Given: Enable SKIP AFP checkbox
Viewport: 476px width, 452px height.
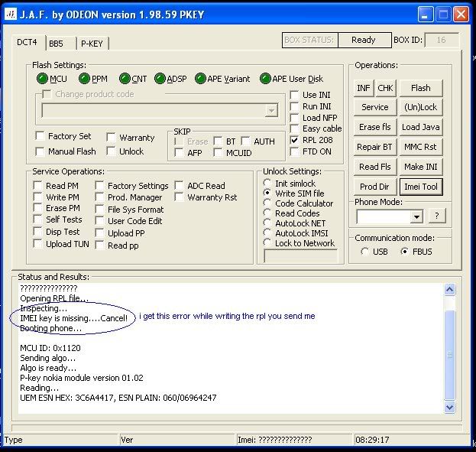Looking at the screenshot, I should click(179, 153).
